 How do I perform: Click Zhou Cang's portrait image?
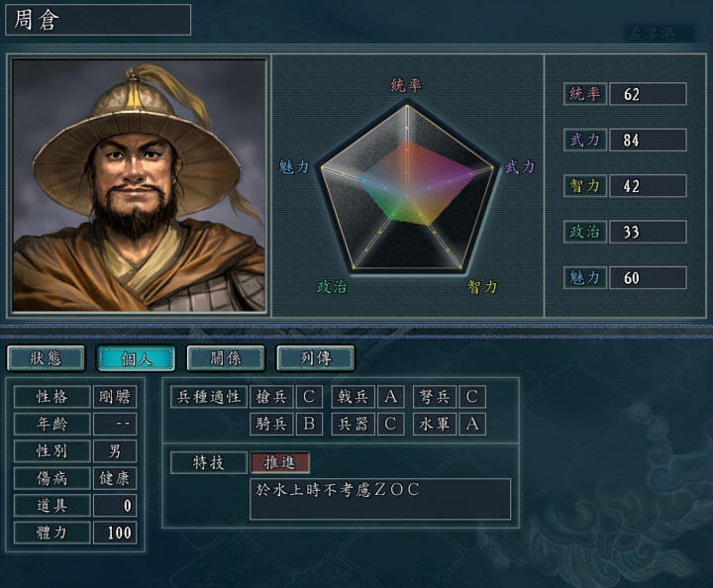coord(139,185)
